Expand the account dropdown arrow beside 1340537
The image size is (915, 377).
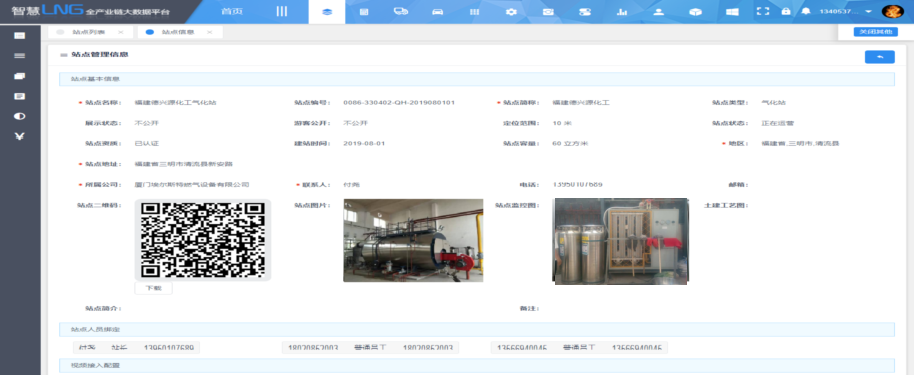tap(868, 12)
